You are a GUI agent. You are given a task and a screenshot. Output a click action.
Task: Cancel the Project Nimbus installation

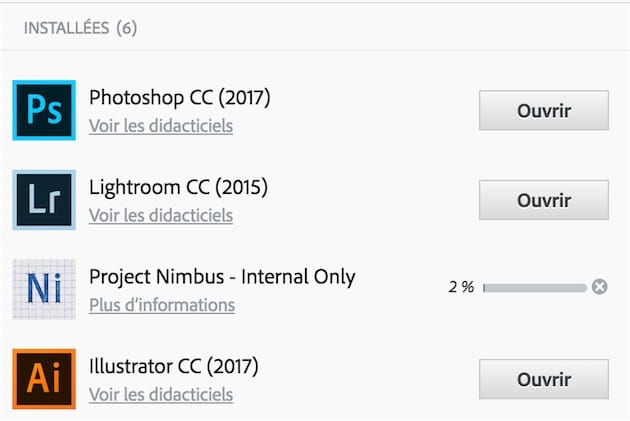pos(599,288)
